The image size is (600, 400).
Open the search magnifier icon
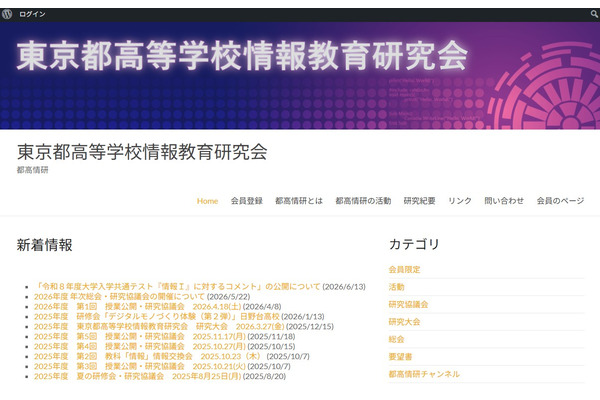[594, 14]
